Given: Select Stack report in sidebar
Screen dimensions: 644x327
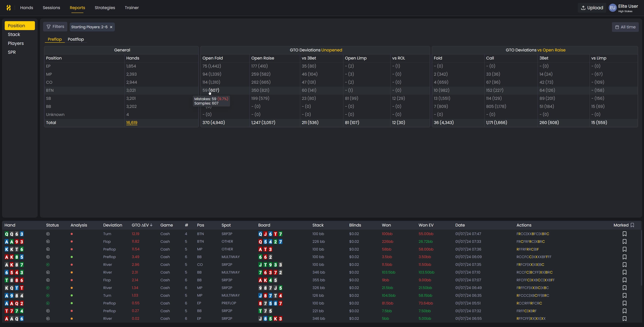Looking at the screenshot, I should coord(14,34).
